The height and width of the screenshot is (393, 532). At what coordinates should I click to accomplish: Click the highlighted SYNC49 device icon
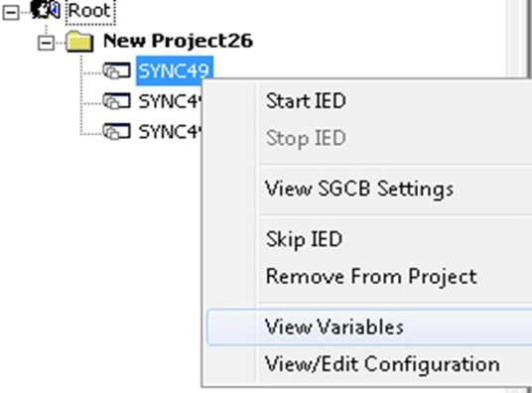pyautogui.click(x=116, y=70)
